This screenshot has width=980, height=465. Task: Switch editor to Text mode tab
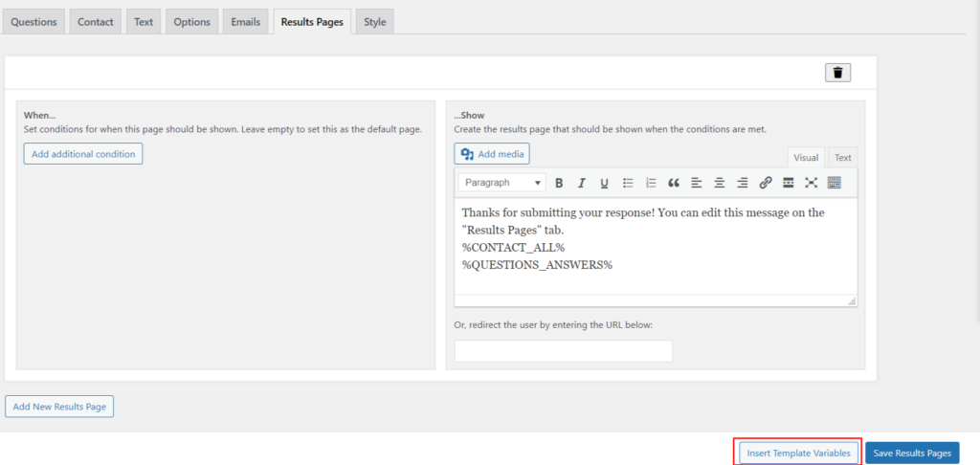(x=842, y=158)
